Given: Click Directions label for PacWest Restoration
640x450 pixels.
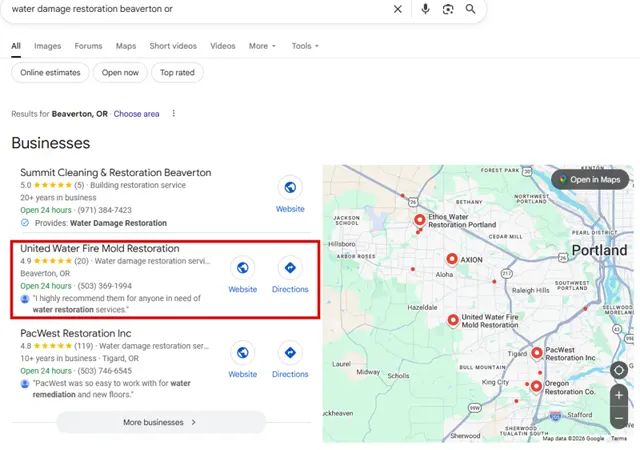Looking at the screenshot, I should click(x=290, y=374).
